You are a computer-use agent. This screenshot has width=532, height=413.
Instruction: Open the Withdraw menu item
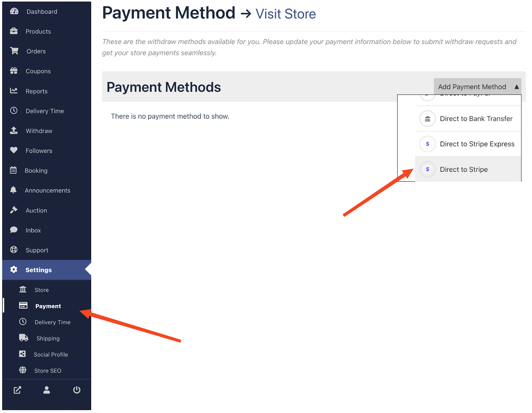[x=39, y=131]
